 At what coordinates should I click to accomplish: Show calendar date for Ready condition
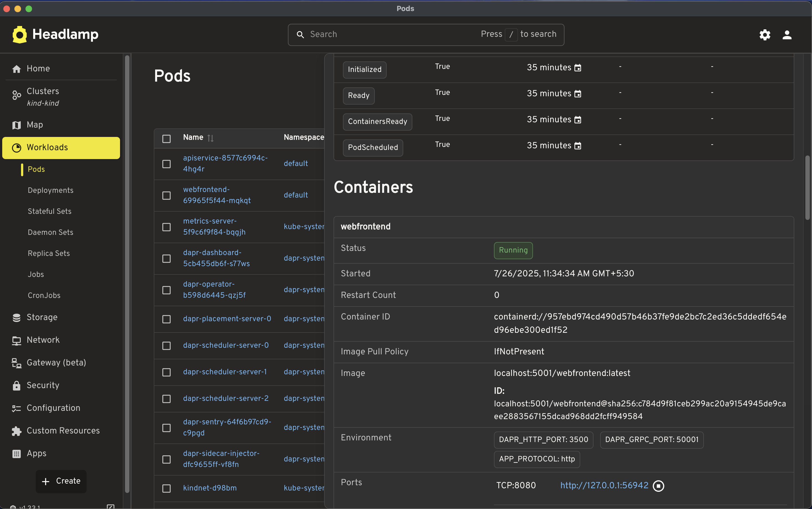point(577,94)
